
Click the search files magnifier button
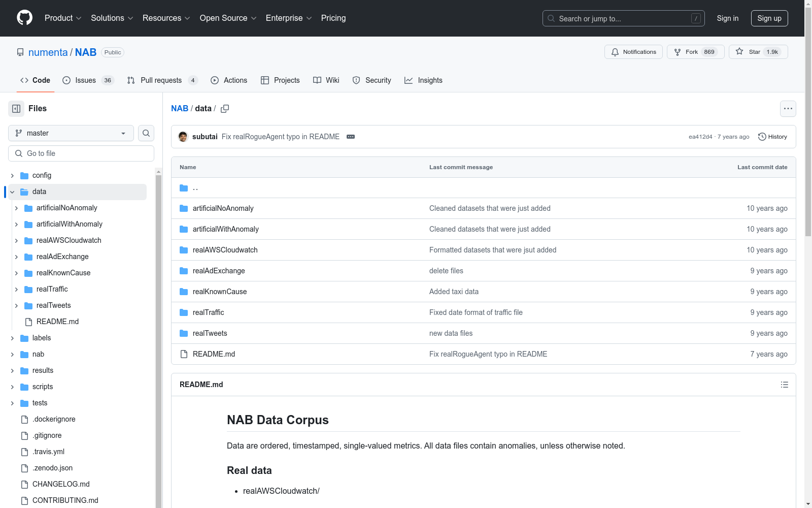pos(146,133)
